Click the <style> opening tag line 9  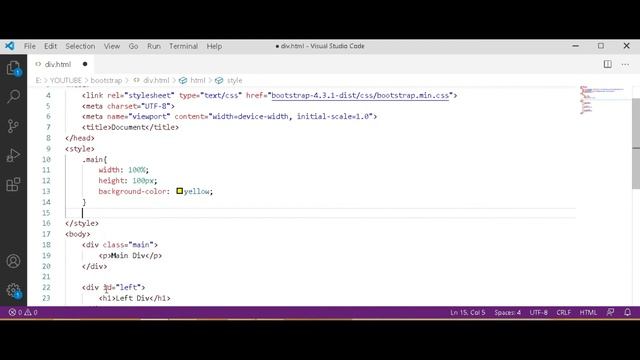80,149
